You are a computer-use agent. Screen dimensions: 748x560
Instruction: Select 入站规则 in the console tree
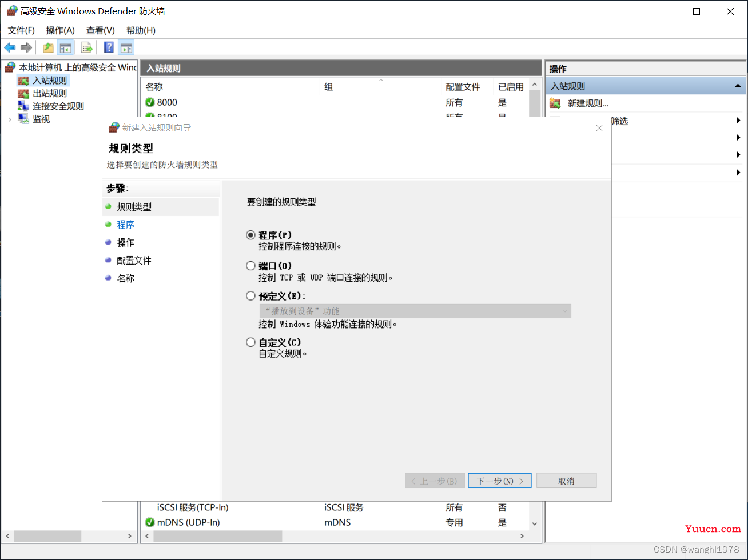50,81
